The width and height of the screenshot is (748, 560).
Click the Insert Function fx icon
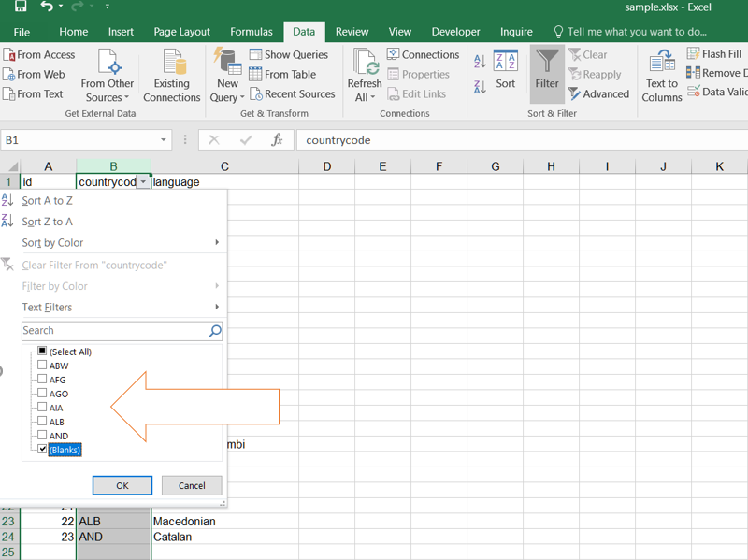tap(277, 140)
